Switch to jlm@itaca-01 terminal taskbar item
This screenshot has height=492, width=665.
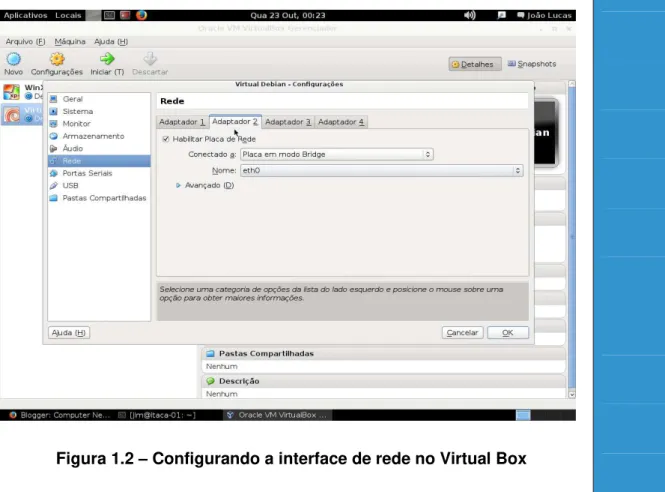pos(157,415)
